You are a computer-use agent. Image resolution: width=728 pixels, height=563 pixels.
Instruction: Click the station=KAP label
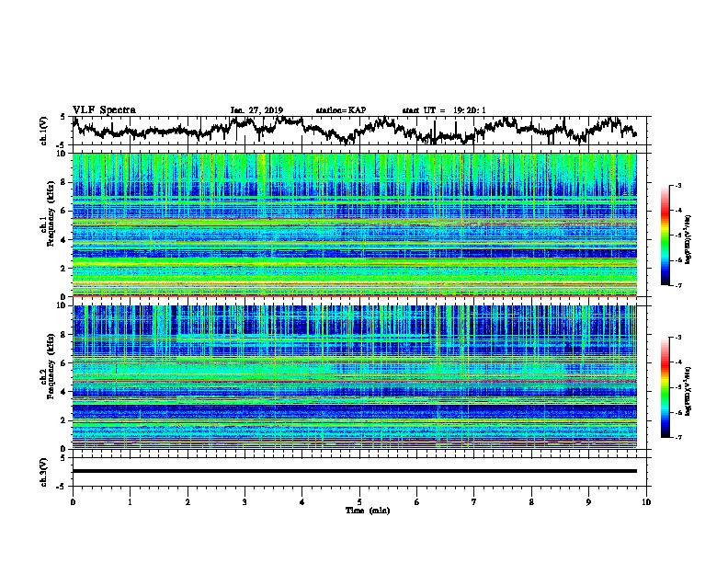[341, 110]
